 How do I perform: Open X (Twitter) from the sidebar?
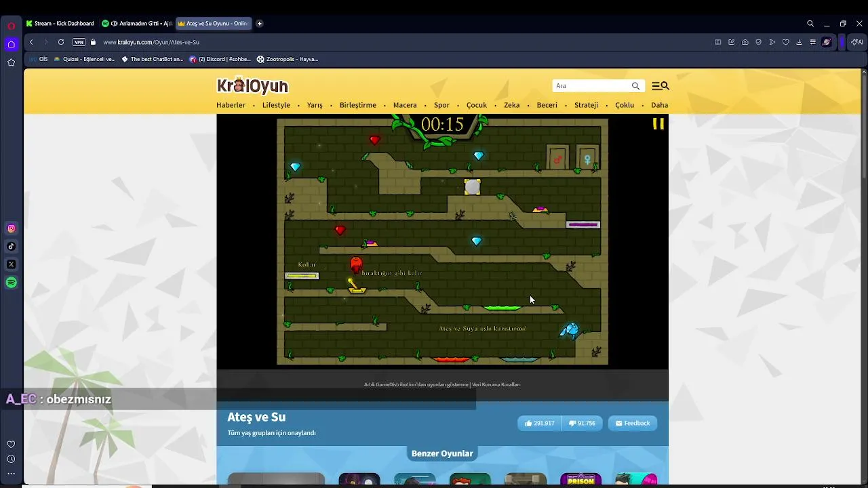pos(11,264)
